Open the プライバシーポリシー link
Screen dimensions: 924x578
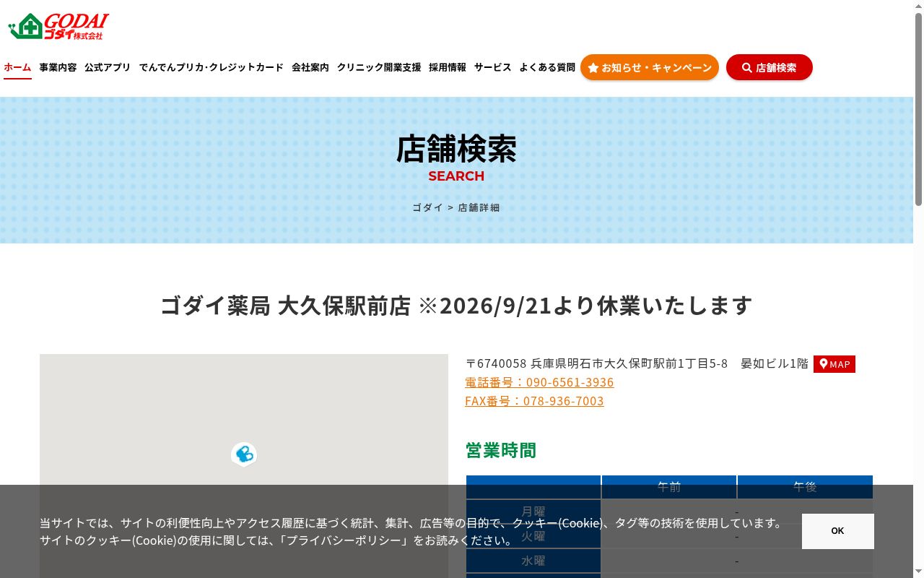click(344, 540)
